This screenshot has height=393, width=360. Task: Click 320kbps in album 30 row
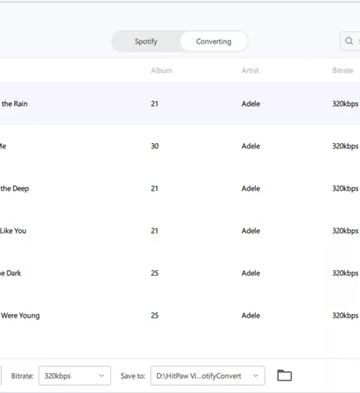point(345,146)
